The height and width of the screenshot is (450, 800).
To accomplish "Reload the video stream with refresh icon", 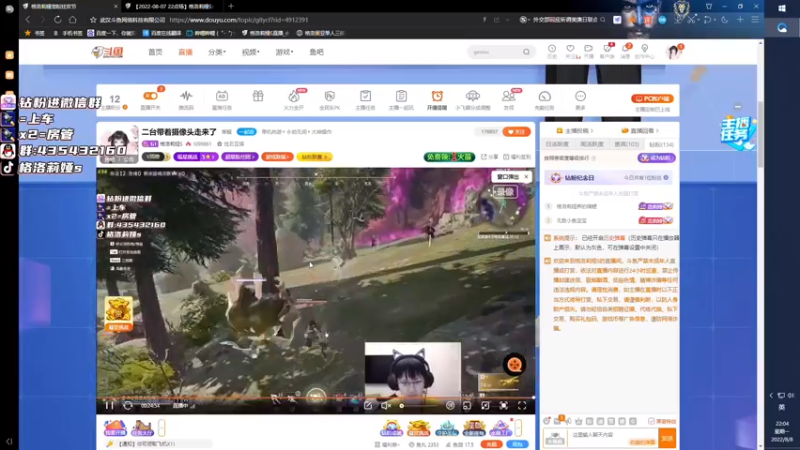I will click(128, 406).
